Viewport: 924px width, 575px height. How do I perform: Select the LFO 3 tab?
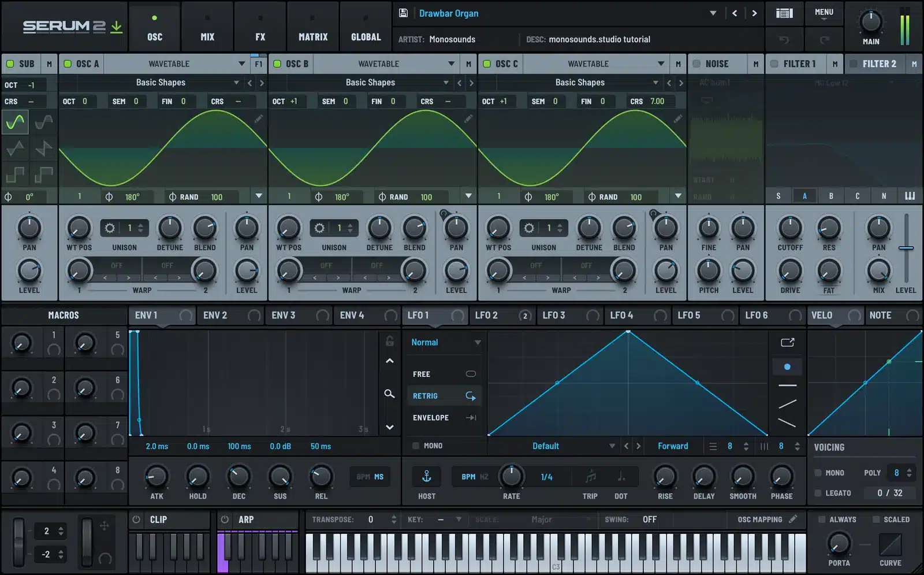click(569, 316)
